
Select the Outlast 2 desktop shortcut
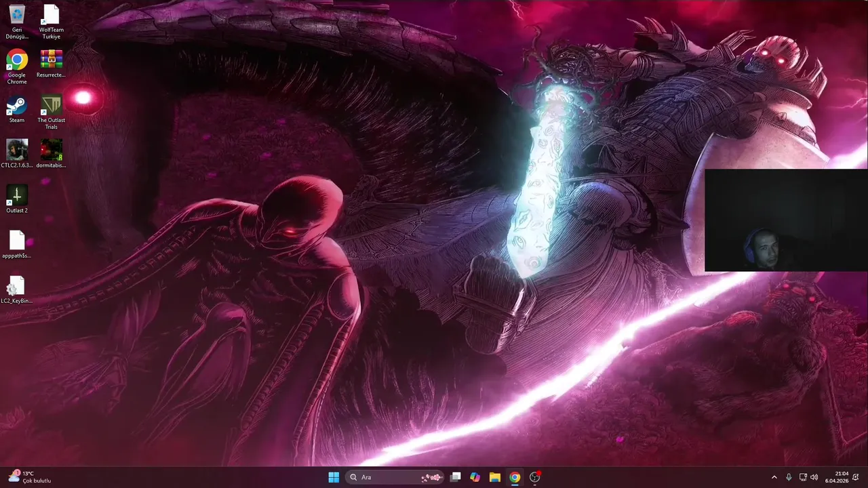pyautogui.click(x=17, y=199)
